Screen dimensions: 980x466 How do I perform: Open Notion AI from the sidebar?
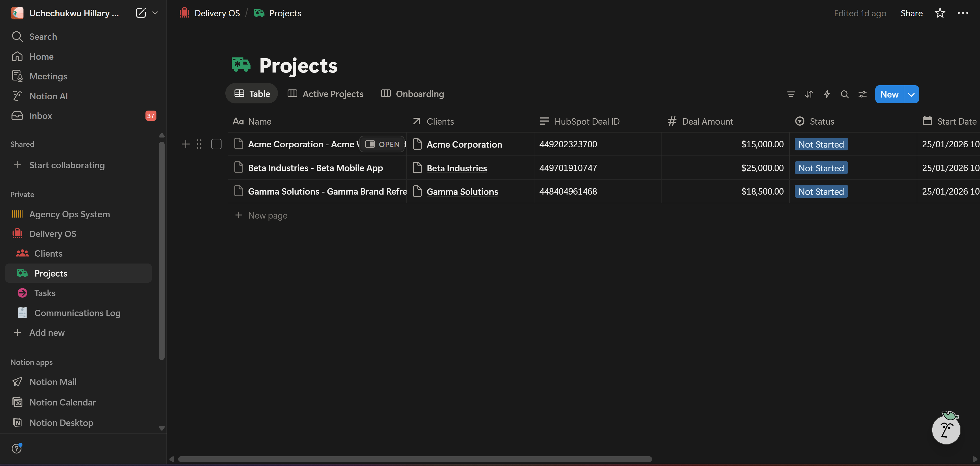(48, 96)
